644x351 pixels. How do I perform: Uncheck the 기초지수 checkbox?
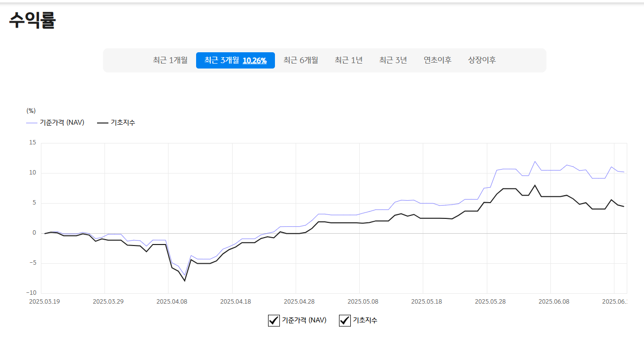(x=345, y=320)
